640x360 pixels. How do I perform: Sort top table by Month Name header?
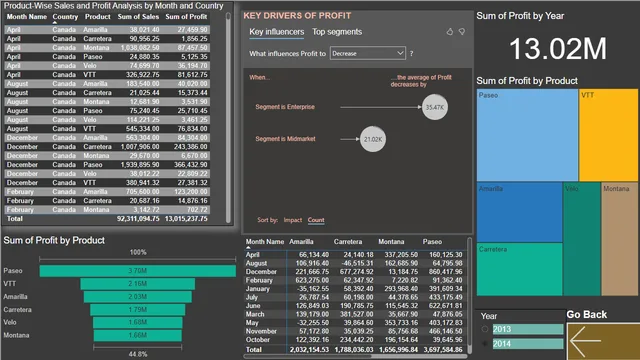coord(27,17)
